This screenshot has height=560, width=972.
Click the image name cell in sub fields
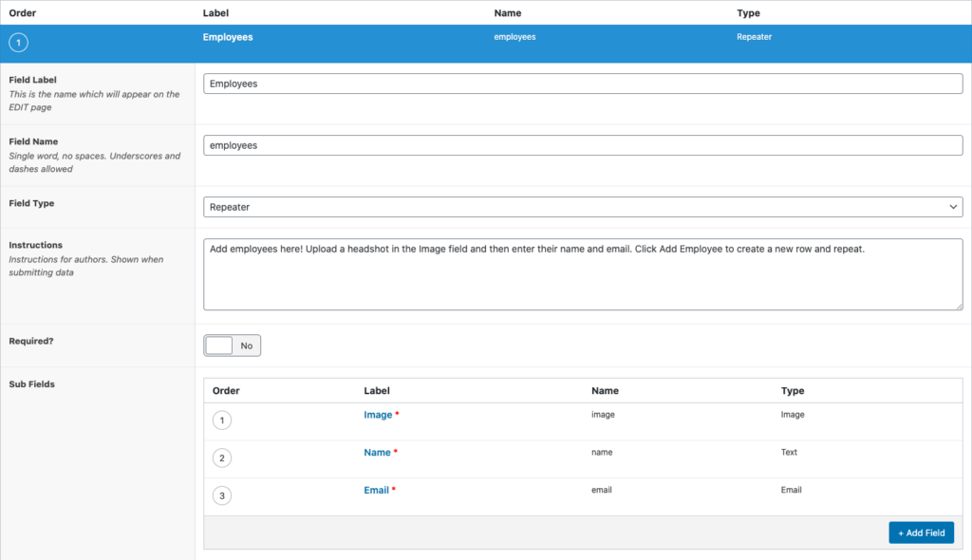pos(603,415)
